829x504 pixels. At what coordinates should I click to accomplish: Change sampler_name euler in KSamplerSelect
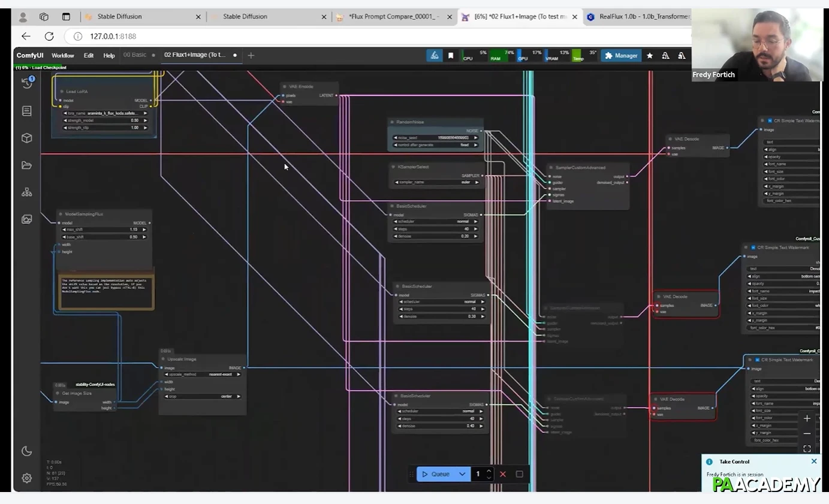tap(436, 182)
